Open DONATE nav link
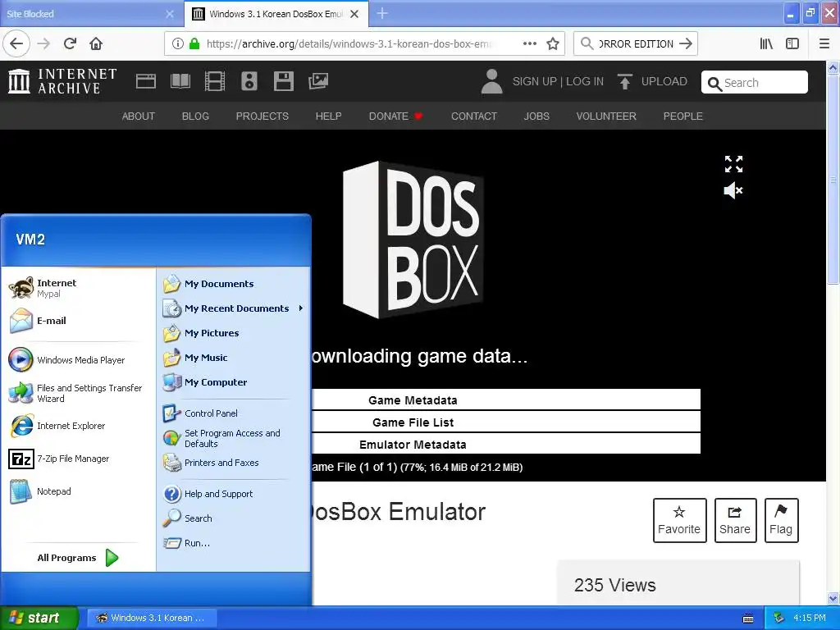840x630 pixels. coord(396,116)
